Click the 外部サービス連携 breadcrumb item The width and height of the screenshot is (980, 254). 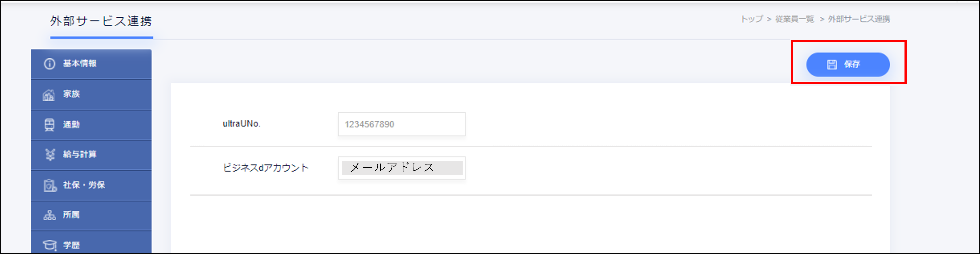coord(859,19)
